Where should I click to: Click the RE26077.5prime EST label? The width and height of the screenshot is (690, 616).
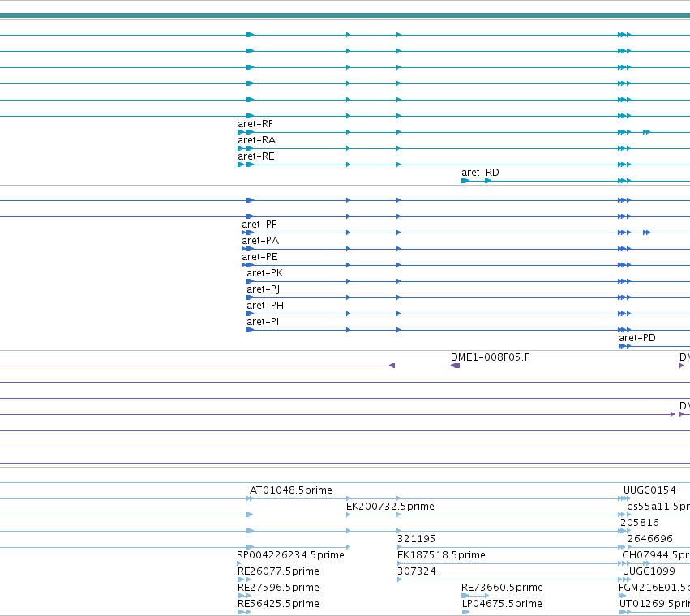(x=278, y=572)
